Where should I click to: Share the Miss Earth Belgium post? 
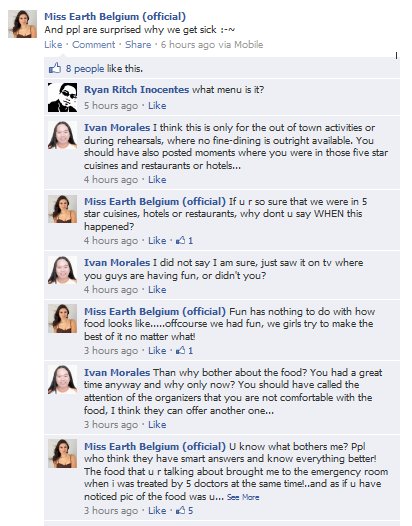[x=138, y=45]
